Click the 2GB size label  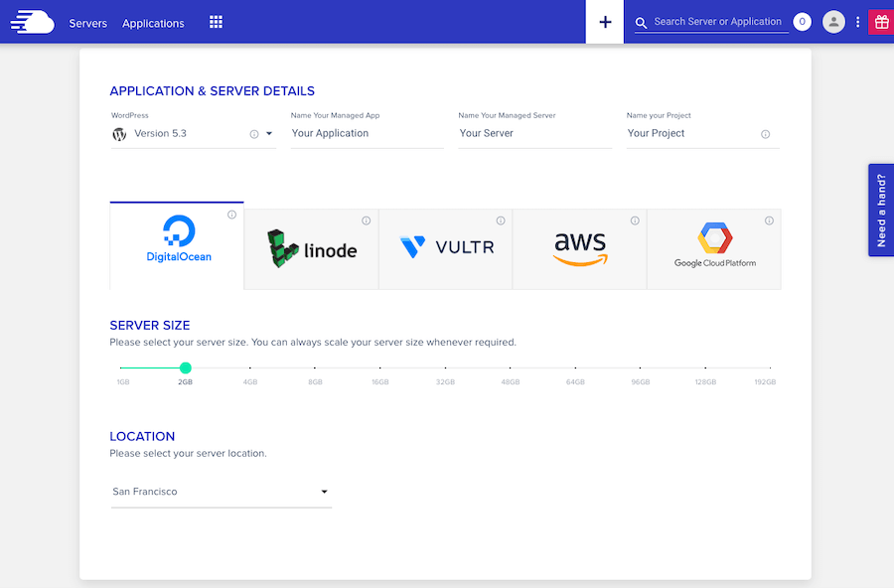[186, 382]
